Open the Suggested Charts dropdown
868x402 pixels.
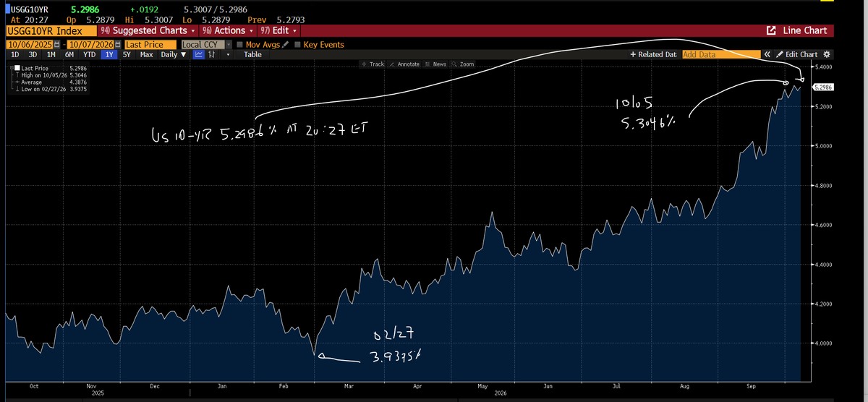(148, 30)
